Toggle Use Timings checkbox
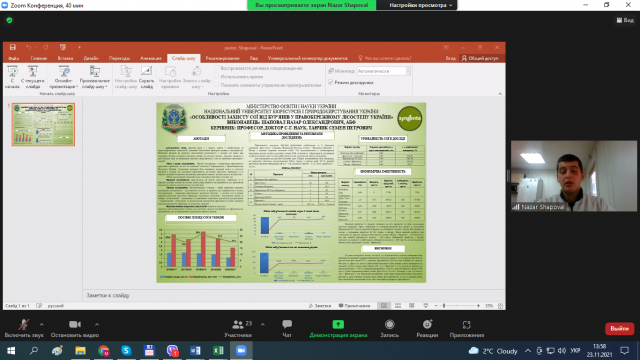Screen dimensions: 640x360 point(217,76)
